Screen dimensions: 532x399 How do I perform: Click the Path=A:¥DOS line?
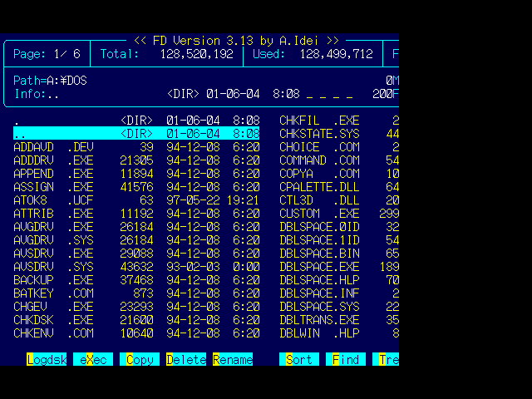pyautogui.click(x=50, y=81)
